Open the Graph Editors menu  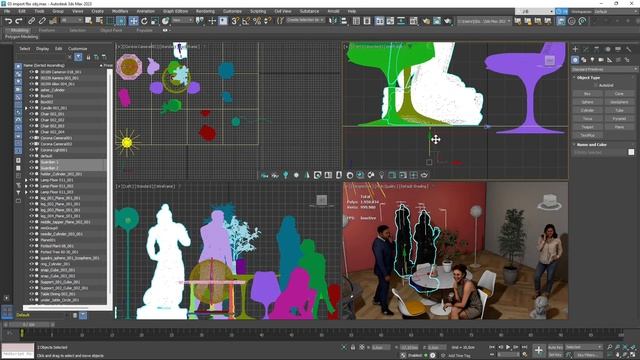(x=176, y=11)
